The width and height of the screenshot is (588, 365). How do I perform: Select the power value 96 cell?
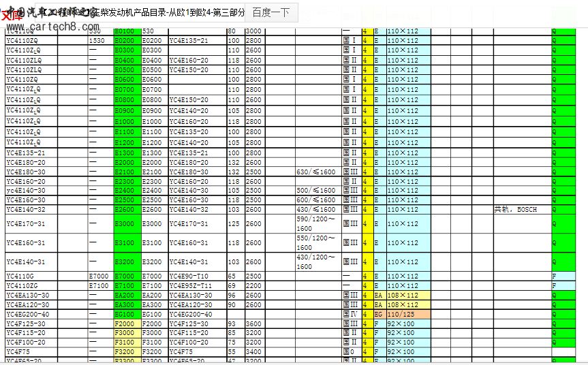click(x=236, y=296)
